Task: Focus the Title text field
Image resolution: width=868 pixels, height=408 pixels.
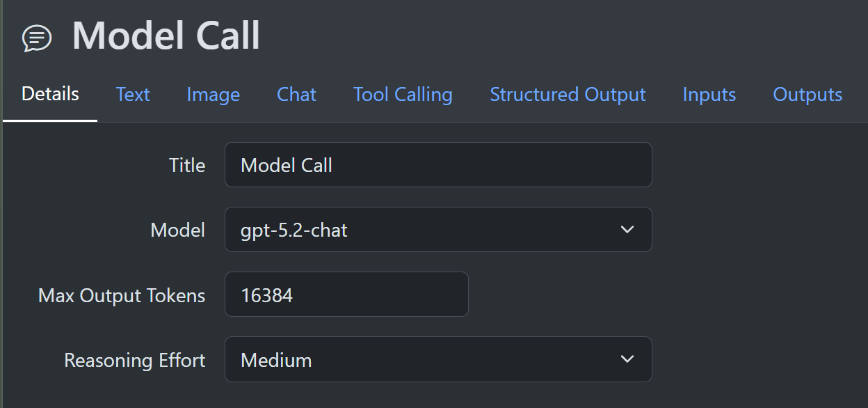Action: (437, 165)
